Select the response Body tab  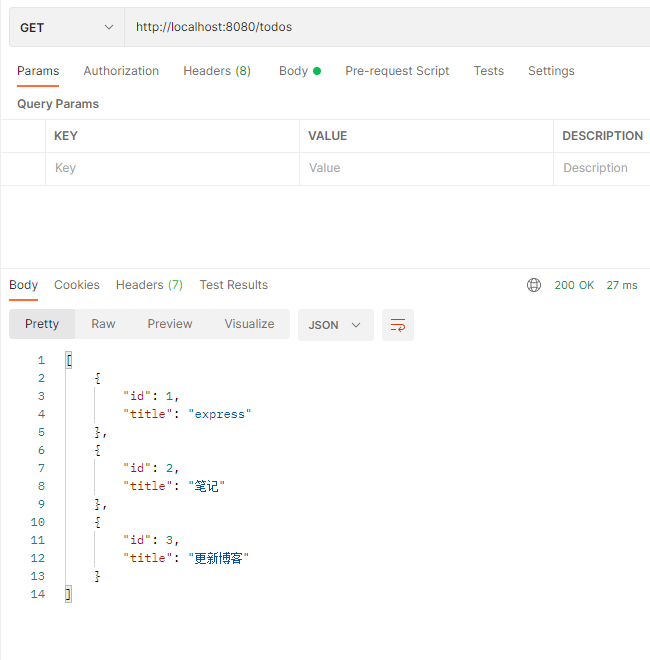pyautogui.click(x=24, y=285)
